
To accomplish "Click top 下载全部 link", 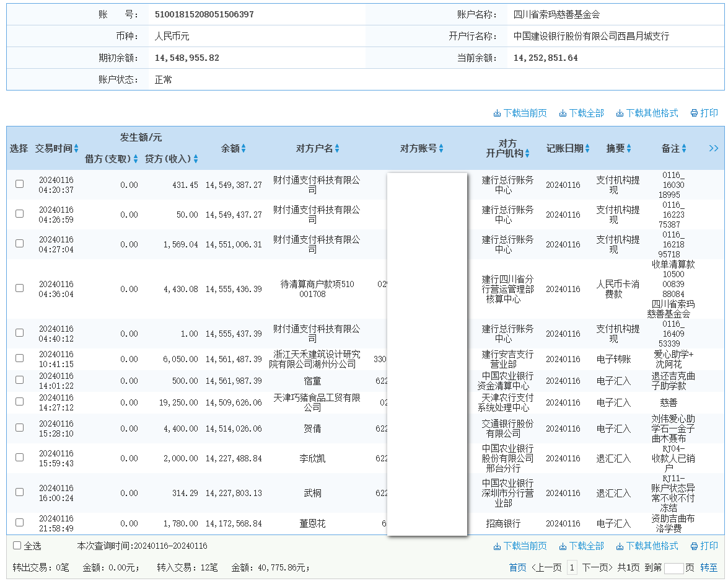I will click(581, 113).
